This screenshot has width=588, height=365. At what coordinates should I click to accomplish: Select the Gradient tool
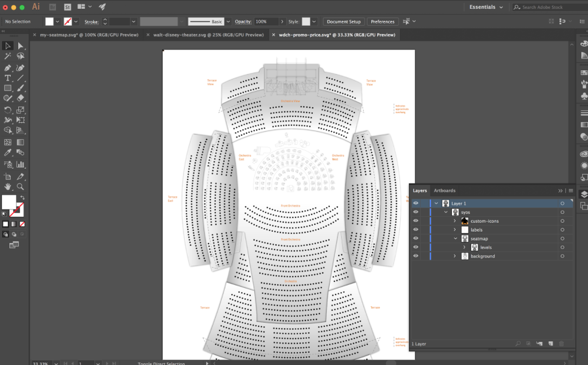[20, 142]
